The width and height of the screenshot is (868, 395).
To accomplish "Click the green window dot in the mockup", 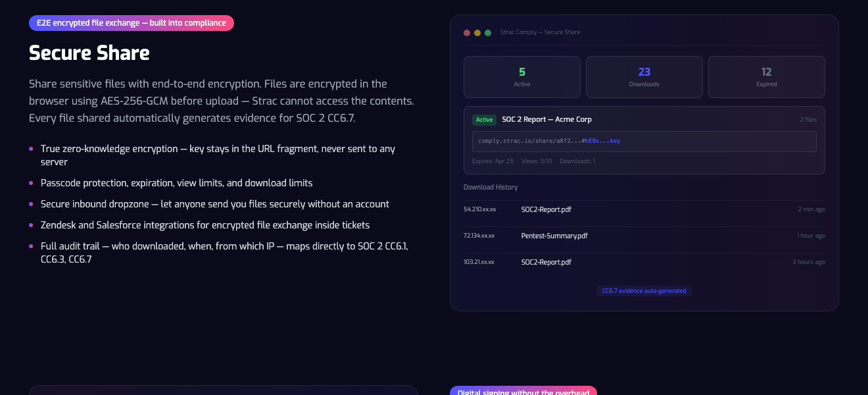I will click(488, 32).
